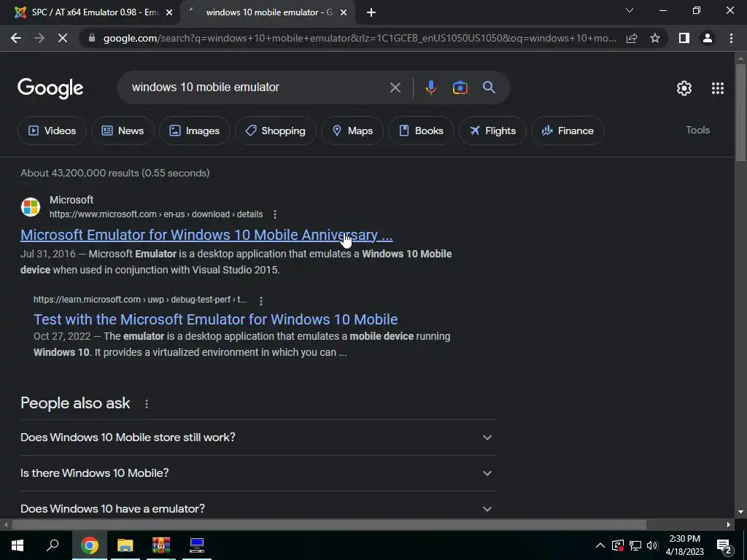
Task: Expand 'Is there Windows 10 Mobile?' question
Action: [258, 472]
